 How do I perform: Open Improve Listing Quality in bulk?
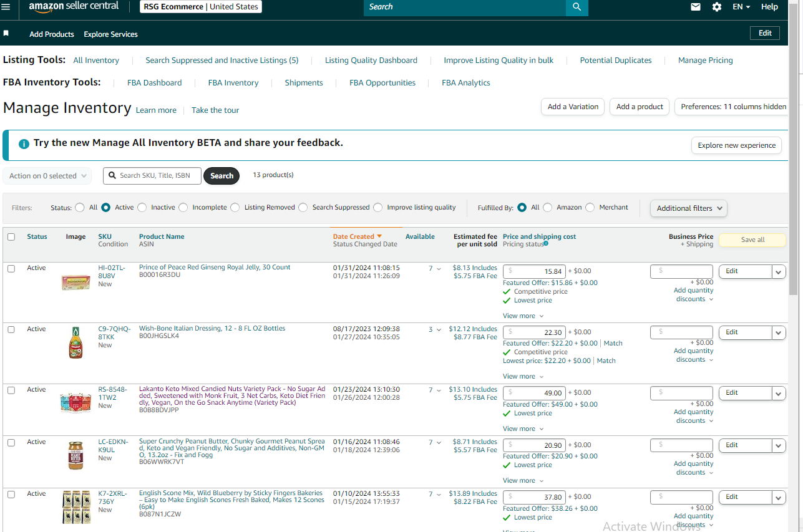point(499,60)
